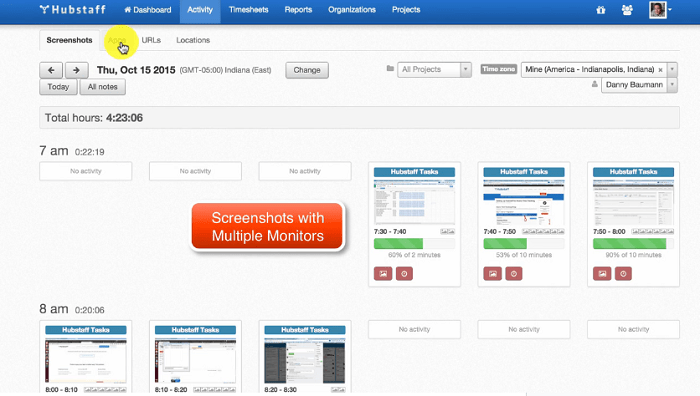Screen dimensions: 700x396
Task: Click the 0:20:06 duration text
Action: pos(89,310)
